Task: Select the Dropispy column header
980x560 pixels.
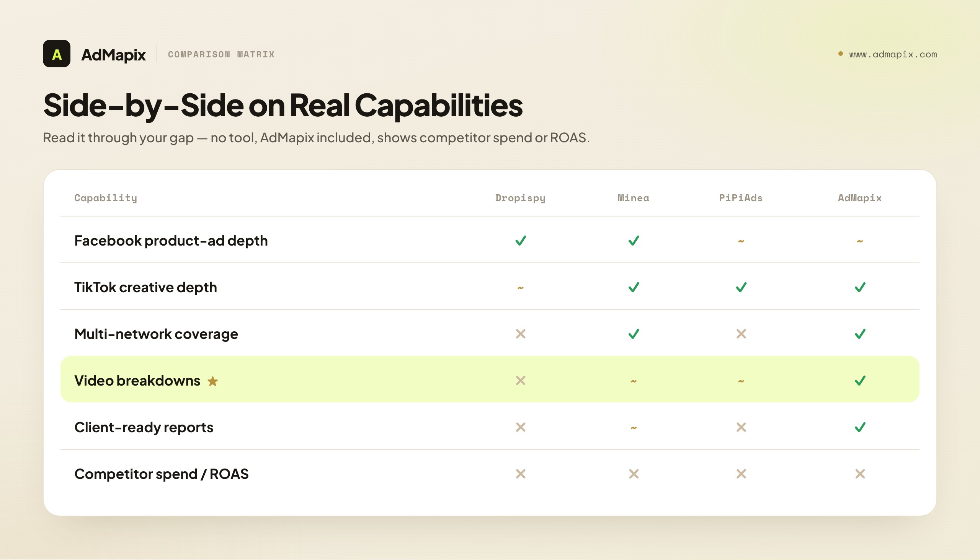Action: click(520, 198)
